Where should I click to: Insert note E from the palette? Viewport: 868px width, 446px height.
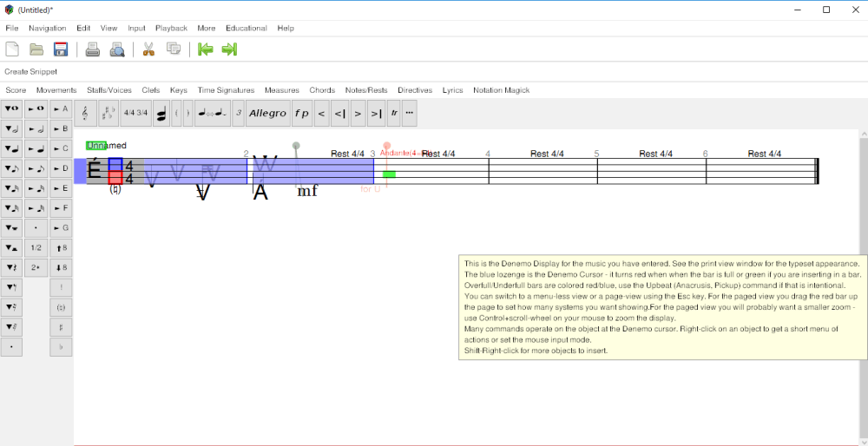coord(61,188)
